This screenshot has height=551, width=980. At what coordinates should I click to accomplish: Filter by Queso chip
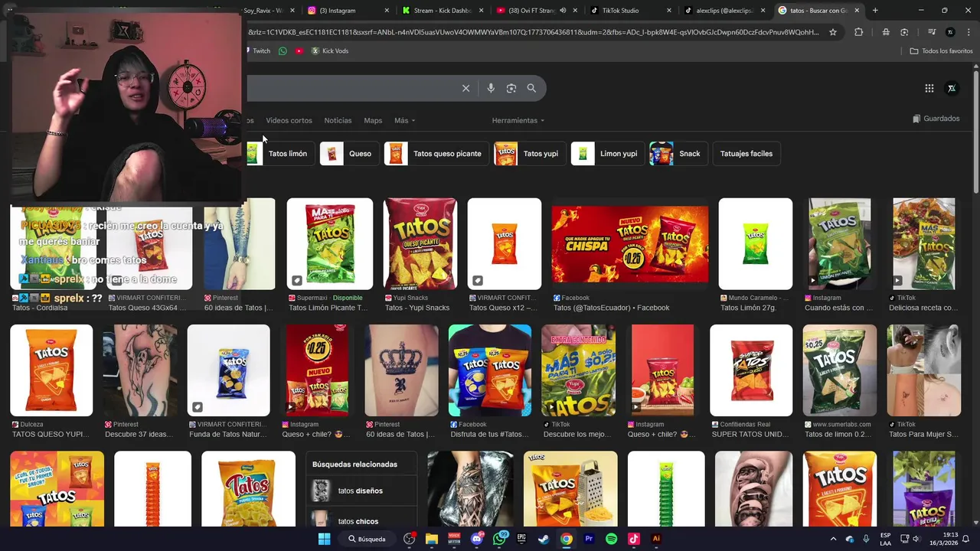click(x=348, y=154)
